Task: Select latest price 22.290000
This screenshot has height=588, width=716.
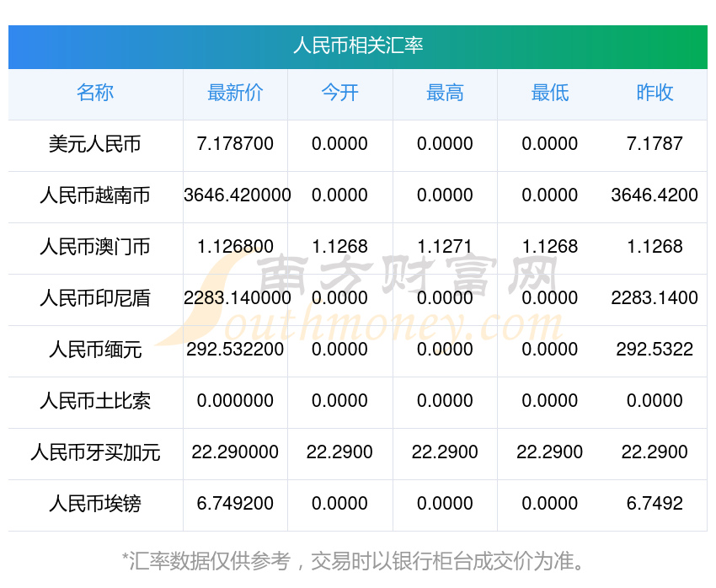Action: (235, 452)
